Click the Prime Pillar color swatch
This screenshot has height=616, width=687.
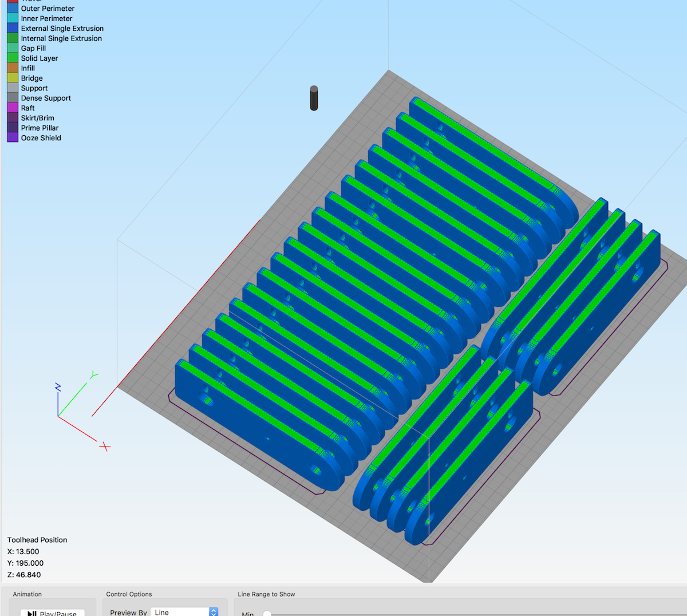click(13, 128)
